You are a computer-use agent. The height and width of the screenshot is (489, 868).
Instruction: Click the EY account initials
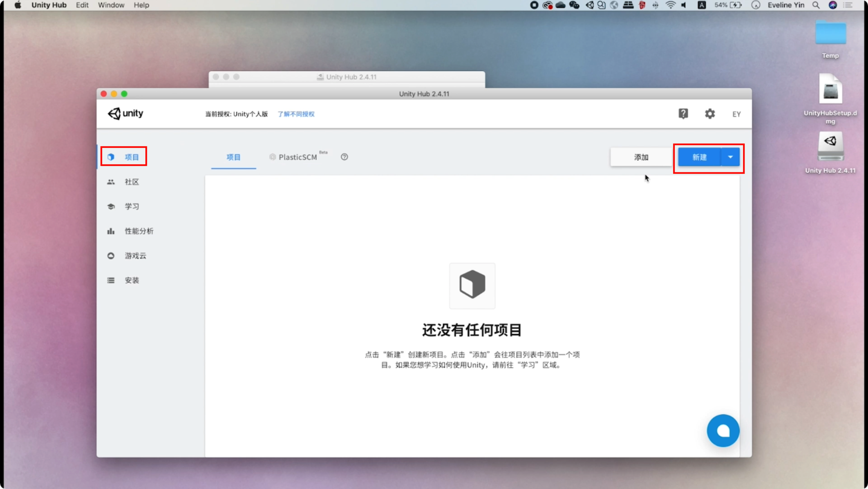(x=736, y=114)
